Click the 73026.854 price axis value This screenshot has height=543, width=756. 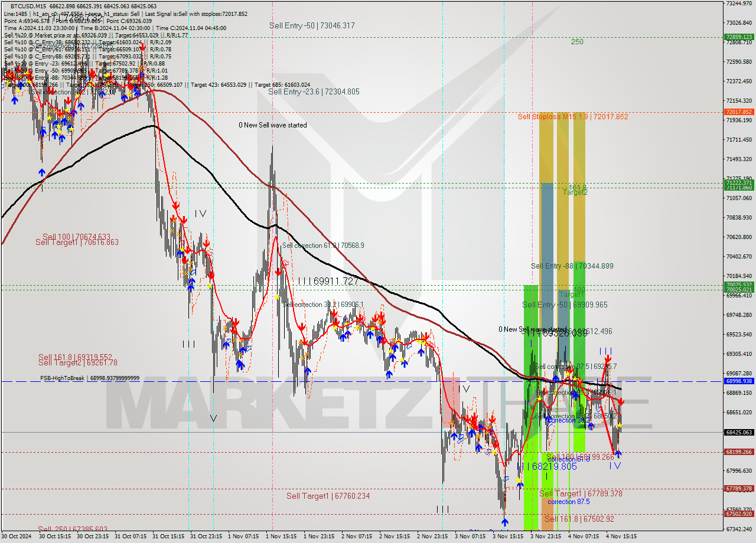(x=739, y=23)
